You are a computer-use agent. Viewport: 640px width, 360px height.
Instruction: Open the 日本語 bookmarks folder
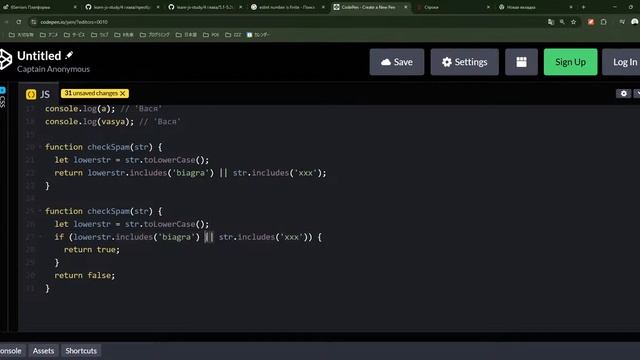tap(186, 35)
